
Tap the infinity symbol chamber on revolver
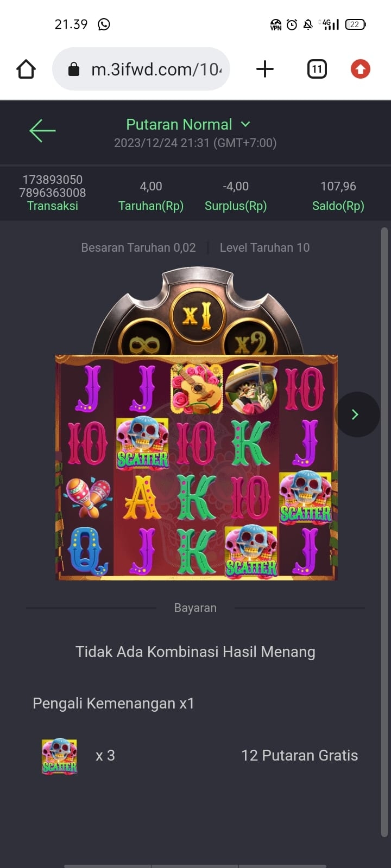point(145,343)
